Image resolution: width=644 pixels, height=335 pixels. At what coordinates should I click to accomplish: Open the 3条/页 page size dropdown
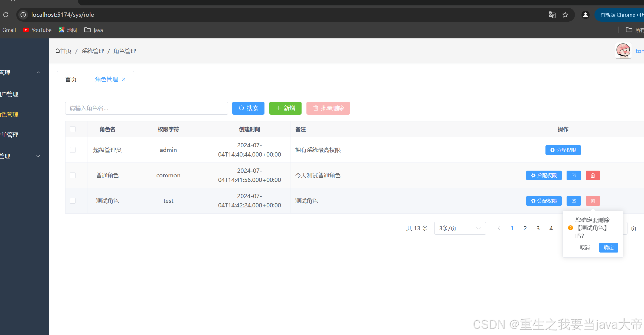click(x=460, y=228)
